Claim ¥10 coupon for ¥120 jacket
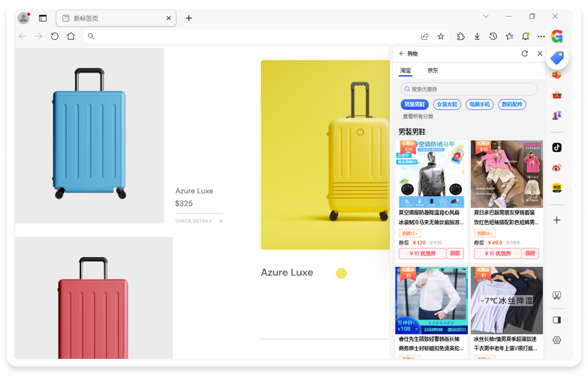 point(455,253)
